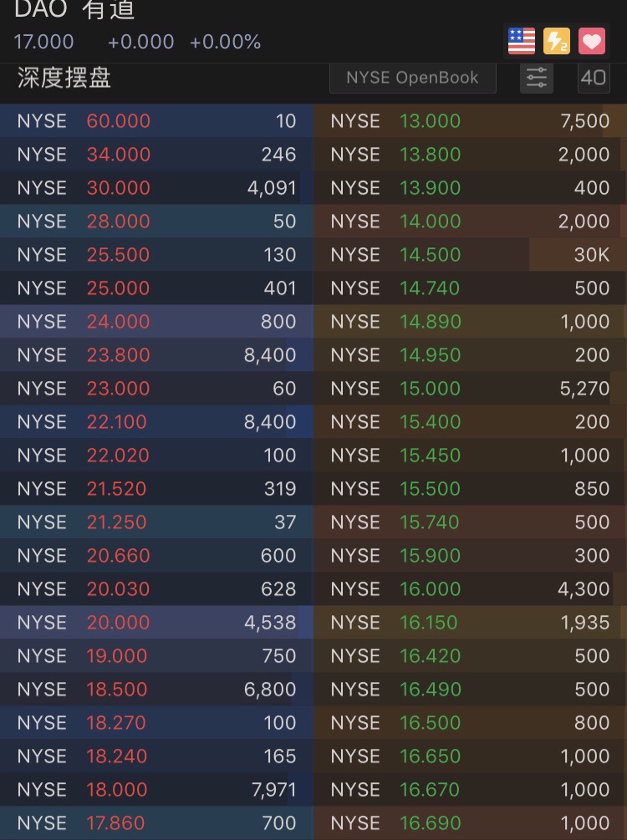Select the ask price 34.000
Screen dimensions: 627x840
pyautogui.click(x=119, y=155)
